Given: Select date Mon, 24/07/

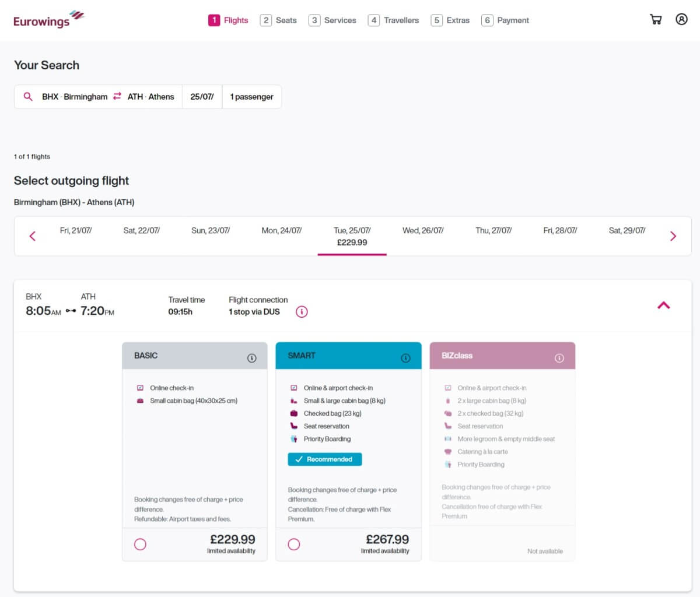Looking at the screenshot, I should [x=282, y=230].
